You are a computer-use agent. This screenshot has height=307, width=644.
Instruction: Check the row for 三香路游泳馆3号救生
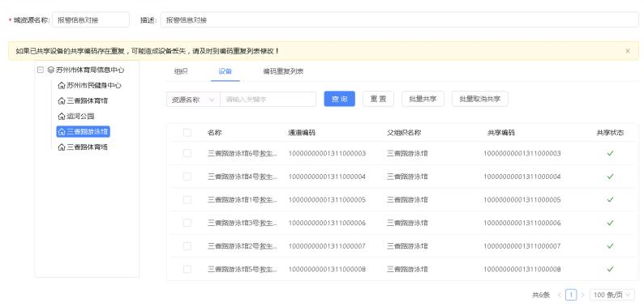pos(187,223)
